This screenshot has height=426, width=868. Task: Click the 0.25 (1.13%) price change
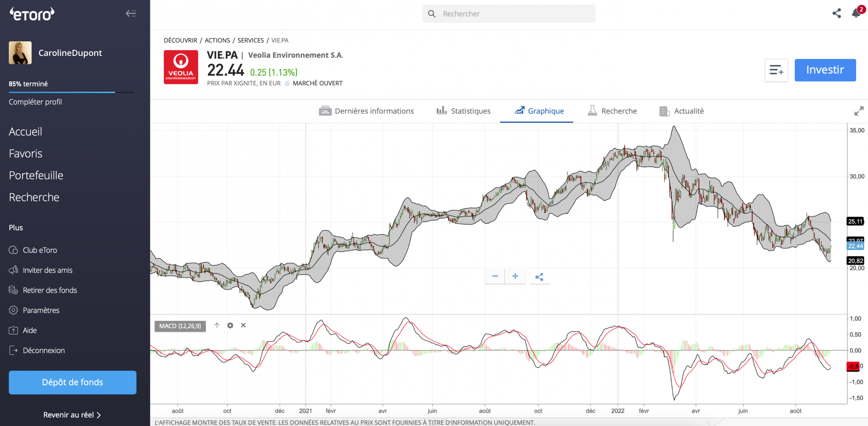(274, 72)
